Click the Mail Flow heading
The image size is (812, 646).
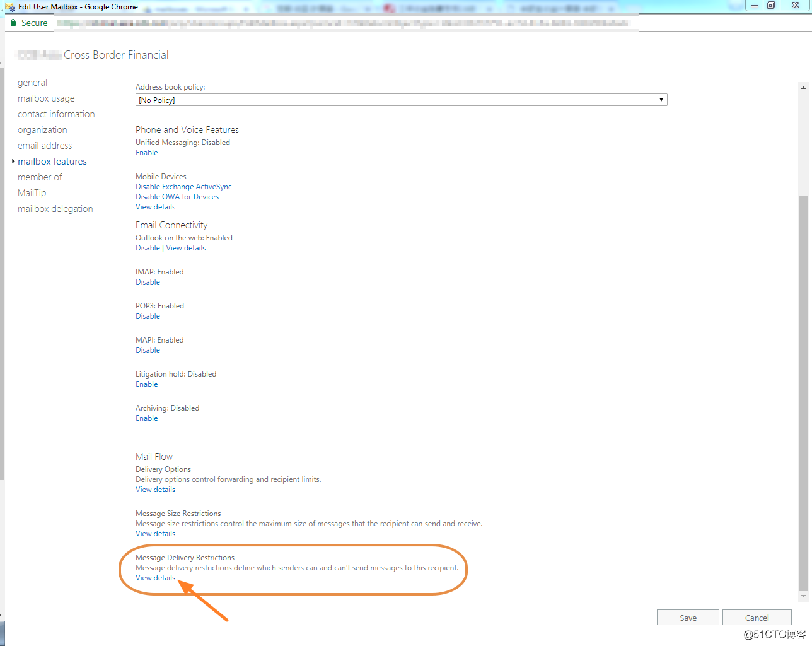(x=154, y=457)
